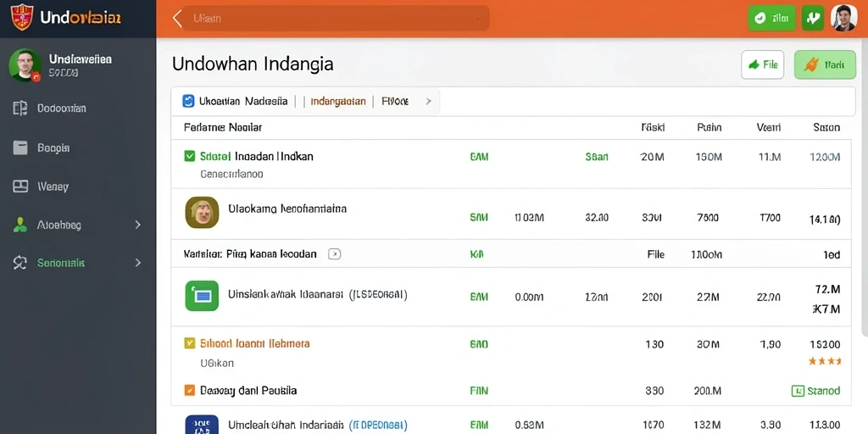
Task: Expand the Aloebeeg sidebar chevron
Action: coord(138,225)
